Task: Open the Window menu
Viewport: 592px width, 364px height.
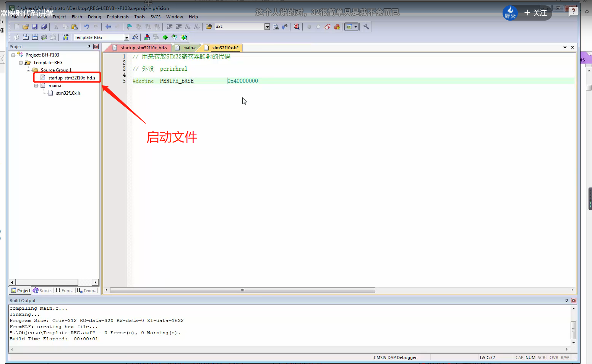Action: pyautogui.click(x=175, y=17)
